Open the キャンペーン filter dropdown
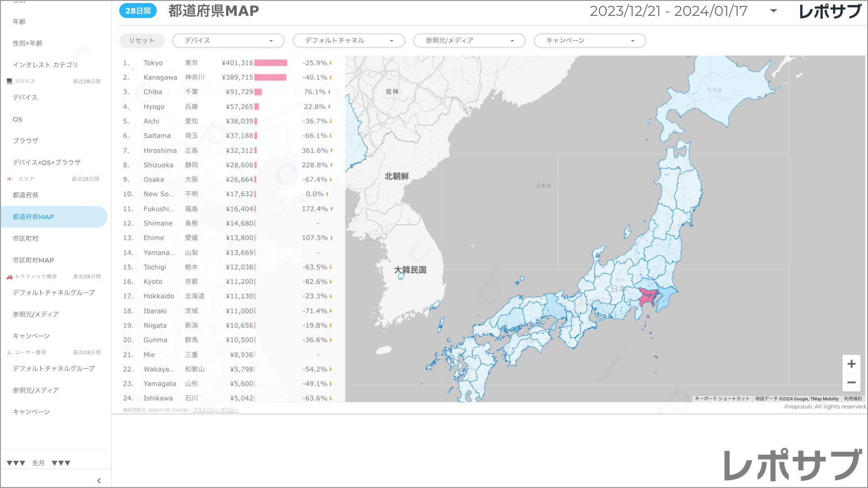The height and width of the screenshot is (488, 868). (x=590, y=41)
